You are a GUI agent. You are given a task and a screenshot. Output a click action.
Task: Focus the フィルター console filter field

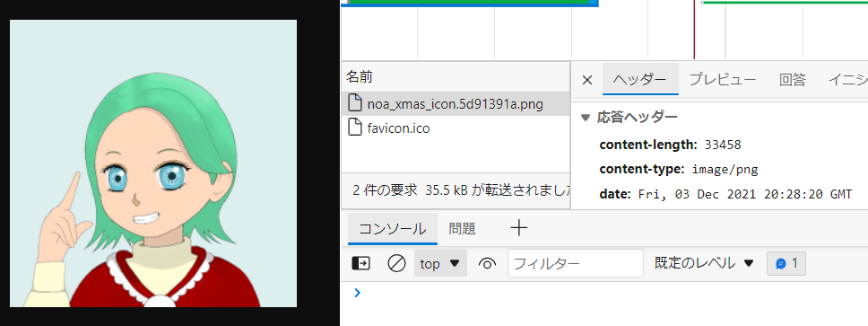(576, 263)
